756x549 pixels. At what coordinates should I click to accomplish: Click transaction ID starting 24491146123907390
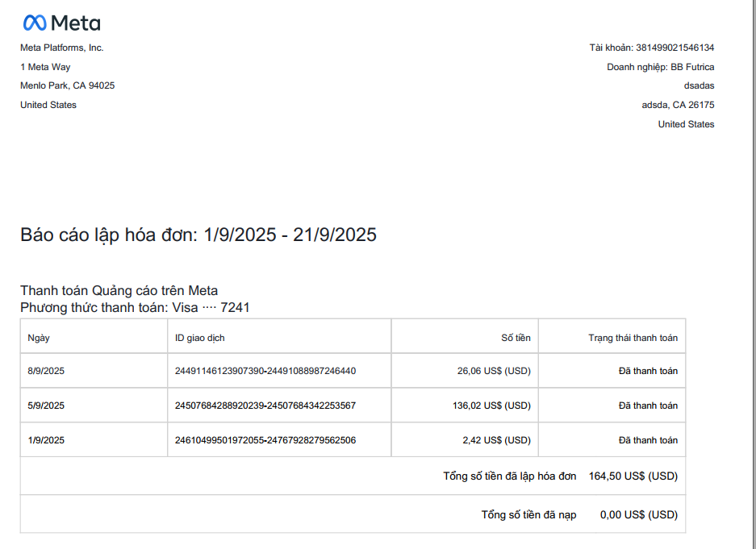(x=265, y=371)
